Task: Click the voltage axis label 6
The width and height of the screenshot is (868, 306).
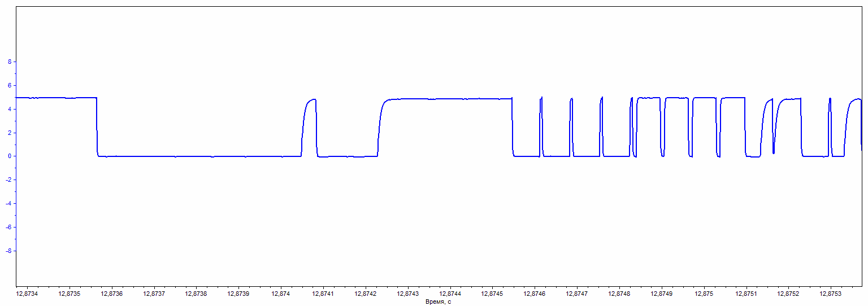Action: click(x=10, y=86)
